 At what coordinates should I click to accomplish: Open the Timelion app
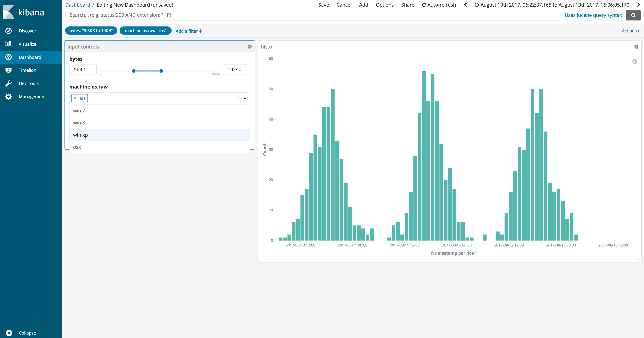pyautogui.click(x=27, y=70)
